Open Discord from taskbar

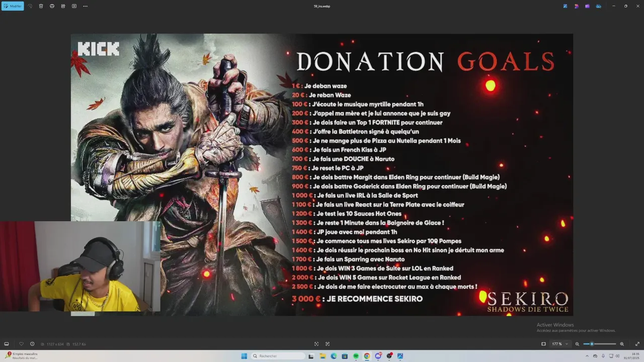click(378, 356)
